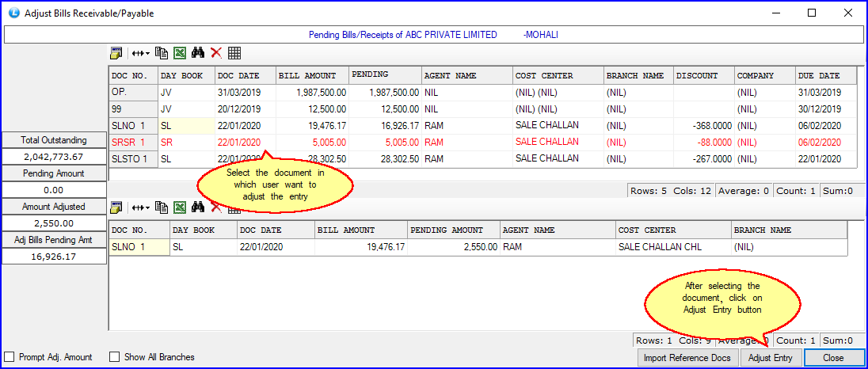Click the 0.00 pending amount value
The height and width of the screenshot is (369, 868).
click(54, 190)
